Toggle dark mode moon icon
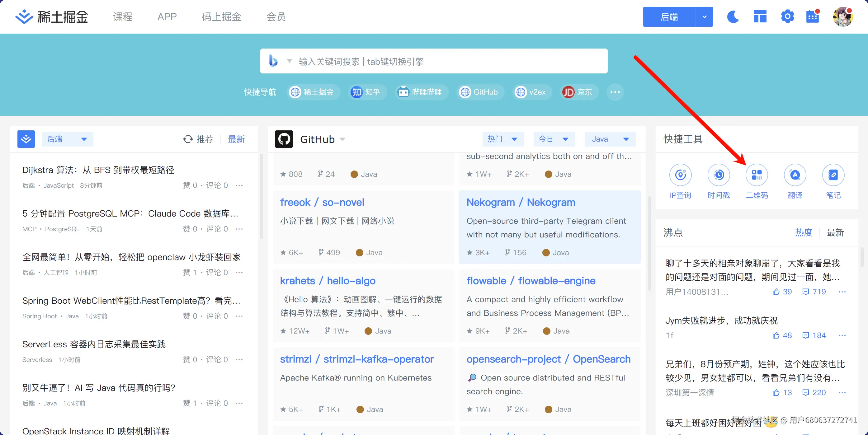 click(x=733, y=16)
